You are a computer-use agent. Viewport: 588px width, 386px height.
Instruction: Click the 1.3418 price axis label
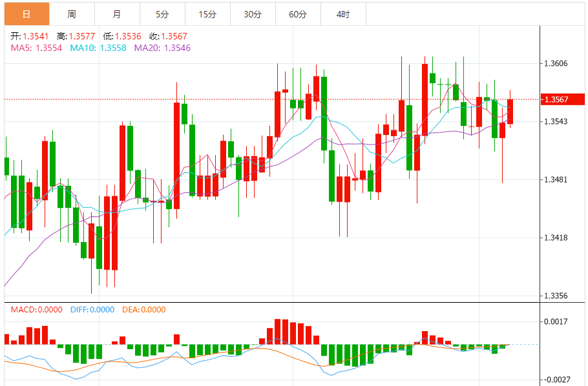click(x=556, y=238)
